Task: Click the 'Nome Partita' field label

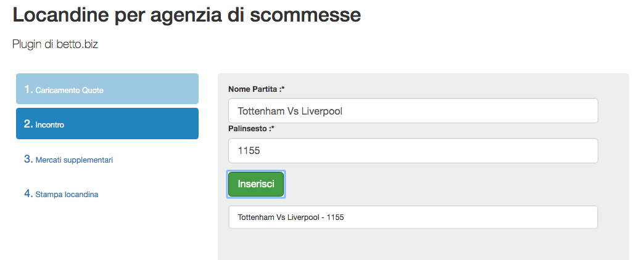Action: point(253,89)
